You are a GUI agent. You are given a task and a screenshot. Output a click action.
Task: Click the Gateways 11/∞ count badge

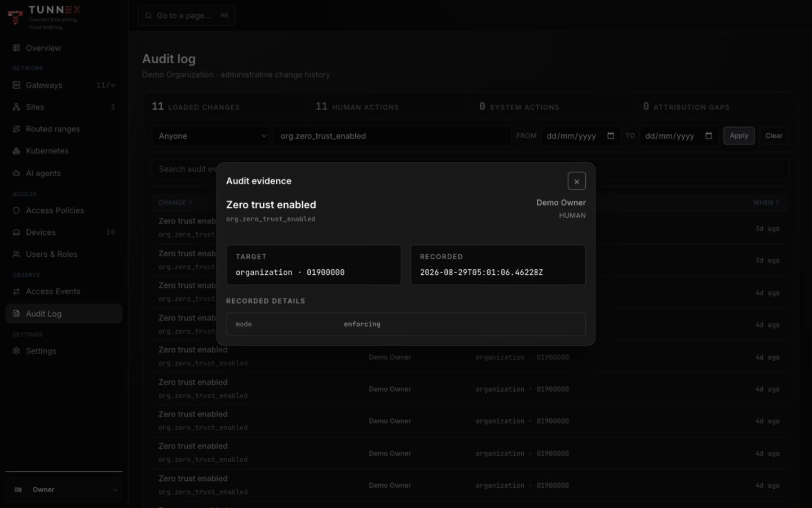click(x=106, y=85)
